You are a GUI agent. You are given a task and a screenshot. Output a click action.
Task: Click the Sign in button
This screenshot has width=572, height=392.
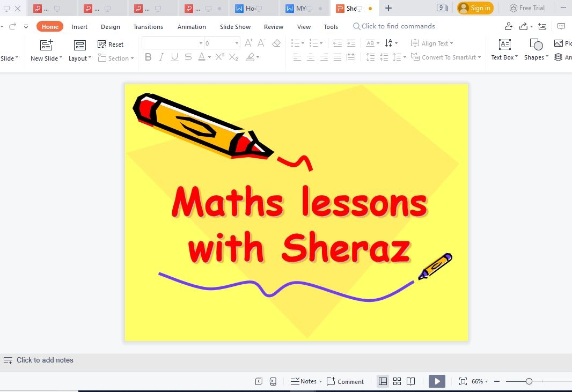[475, 8]
